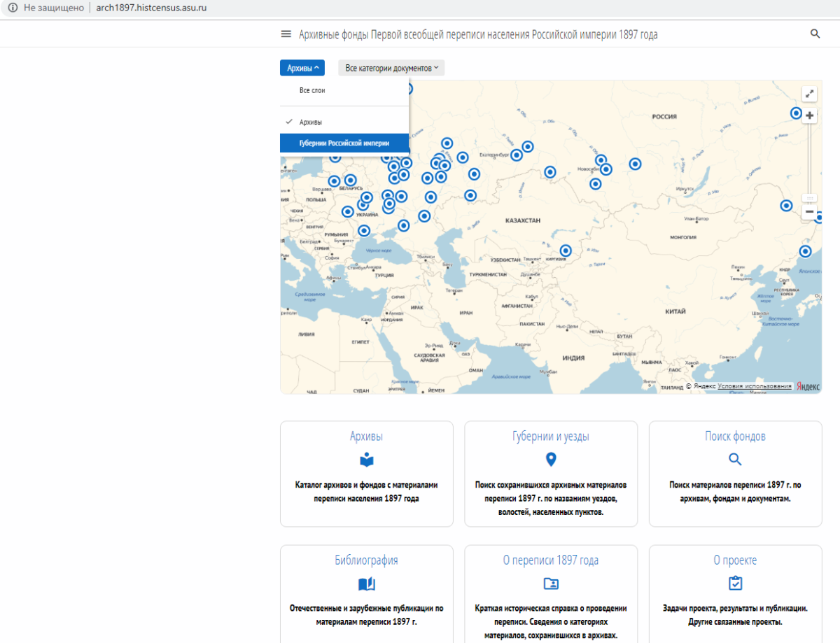The width and height of the screenshot is (840, 643).
Task: Open the hamburger navigation menu
Action: point(285,34)
